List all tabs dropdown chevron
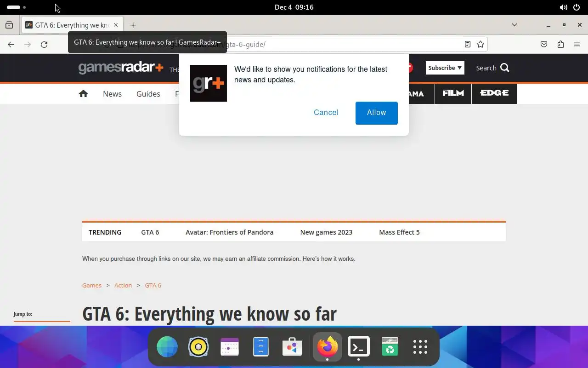 coord(514,25)
